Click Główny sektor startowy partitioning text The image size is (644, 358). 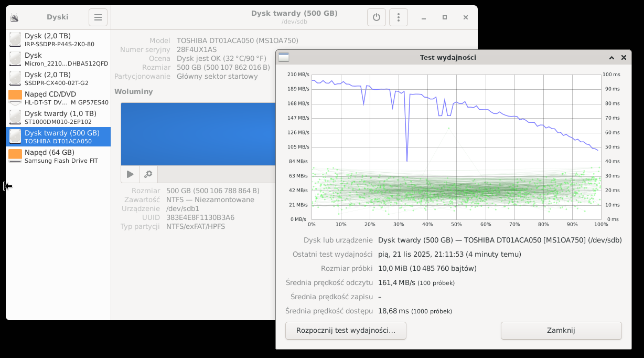[x=217, y=76]
